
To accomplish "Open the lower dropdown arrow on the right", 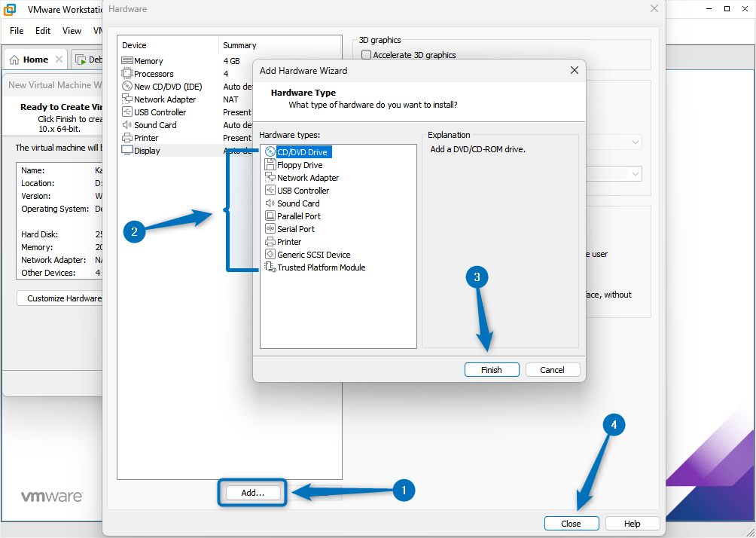I will pos(636,173).
